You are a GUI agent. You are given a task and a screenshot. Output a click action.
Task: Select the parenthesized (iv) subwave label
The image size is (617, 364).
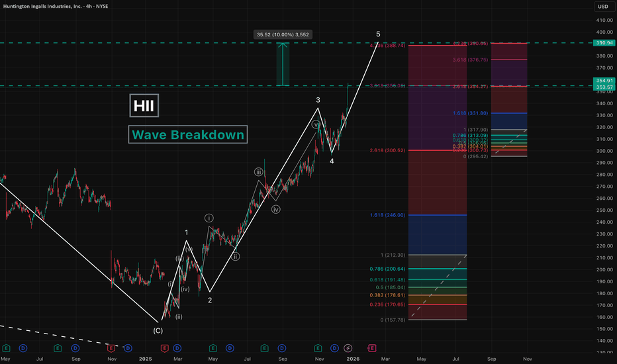185,289
